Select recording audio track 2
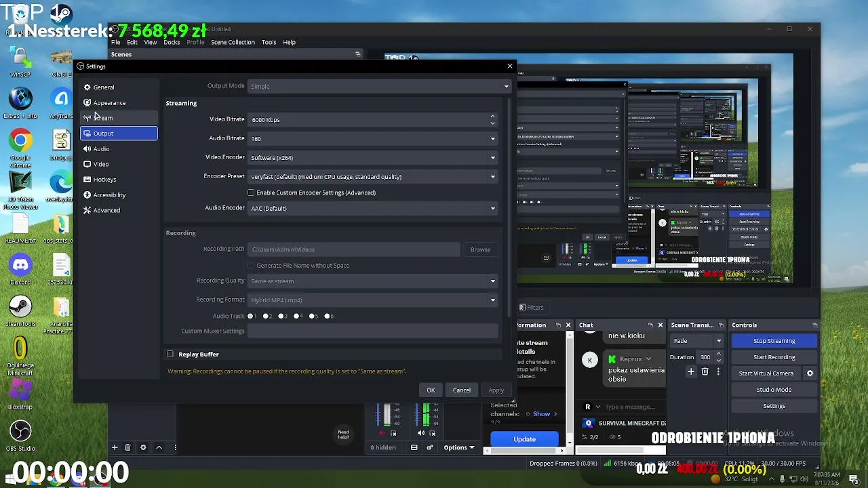The image size is (868, 488). [266, 316]
